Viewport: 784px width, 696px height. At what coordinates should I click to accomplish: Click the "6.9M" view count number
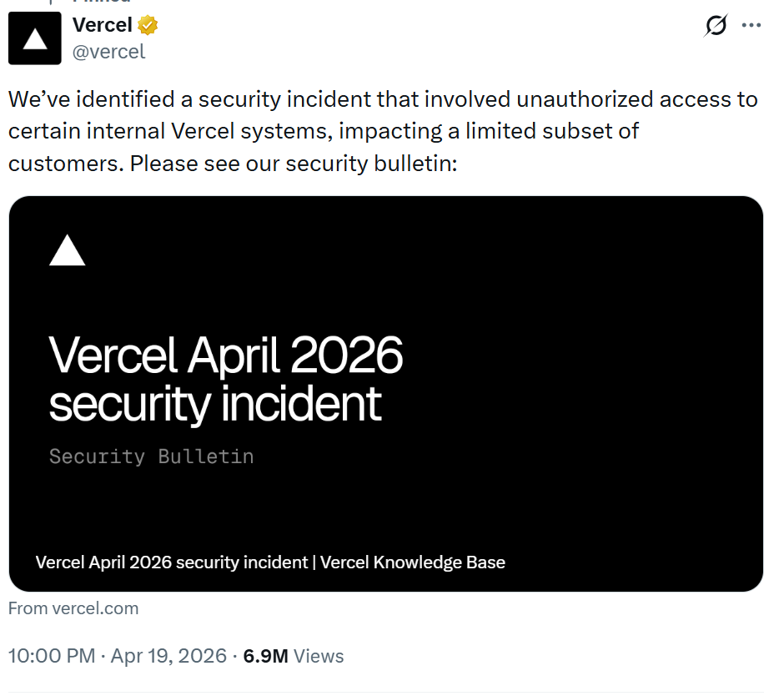click(x=265, y=656)
